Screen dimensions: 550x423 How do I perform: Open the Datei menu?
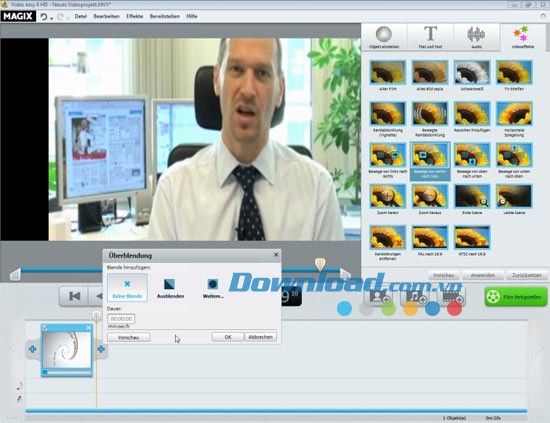click(81, 16)
